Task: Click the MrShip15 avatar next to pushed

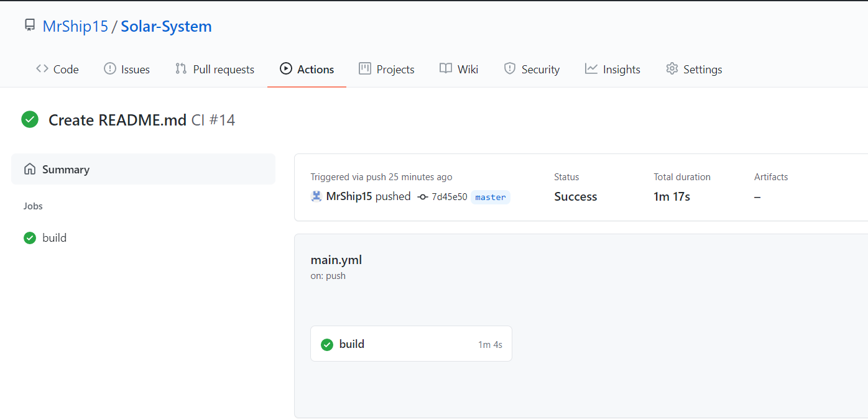Action: (316, 196)
